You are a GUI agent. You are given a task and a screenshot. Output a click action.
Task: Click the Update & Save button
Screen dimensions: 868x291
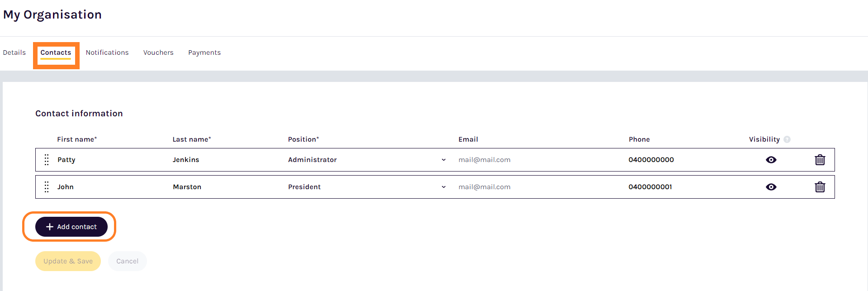click(68, 261)
